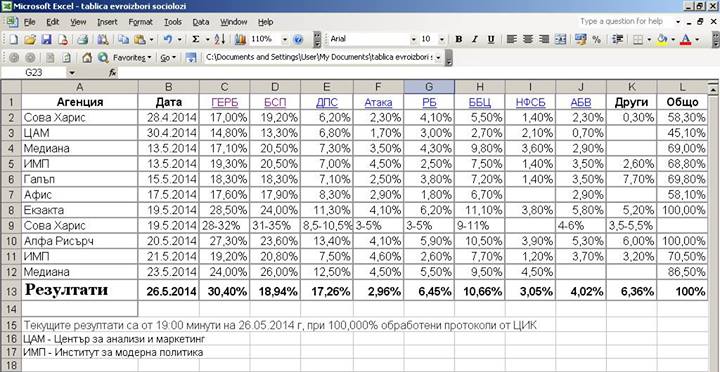Print the spreadsheet
This screenshot has height=372, width=720.
[x=82, y=39]
